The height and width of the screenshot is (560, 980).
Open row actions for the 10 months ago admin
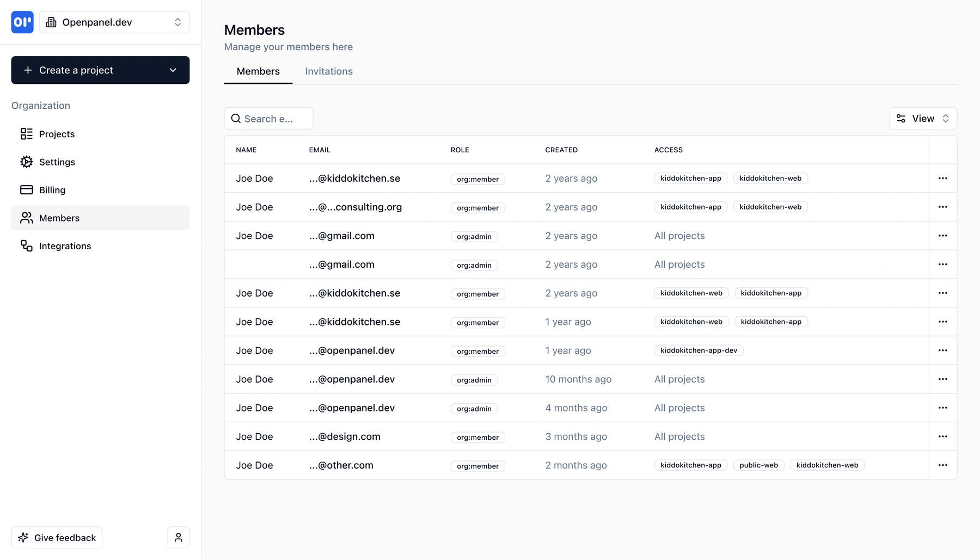[944, 379]
